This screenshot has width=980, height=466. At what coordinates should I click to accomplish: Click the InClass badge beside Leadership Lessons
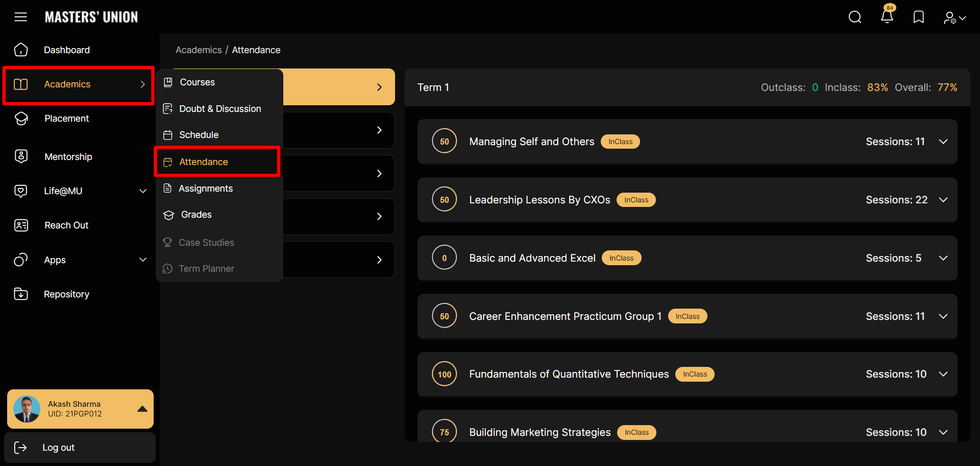tap(636, 200)
